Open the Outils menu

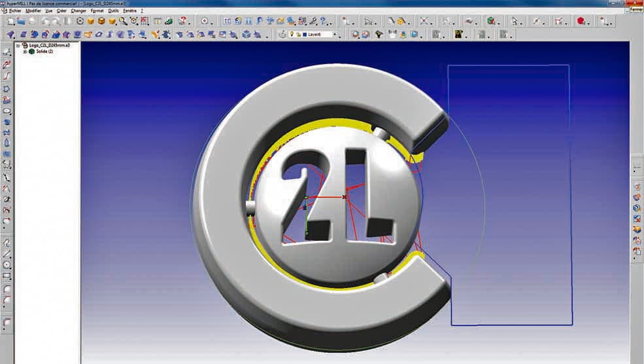tap(113, 11)
